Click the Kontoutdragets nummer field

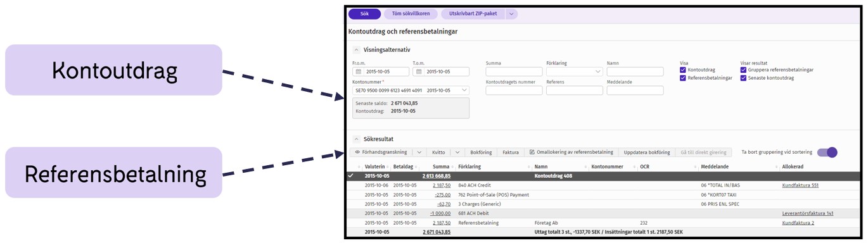pyautogui.click(x=514, y=90)
